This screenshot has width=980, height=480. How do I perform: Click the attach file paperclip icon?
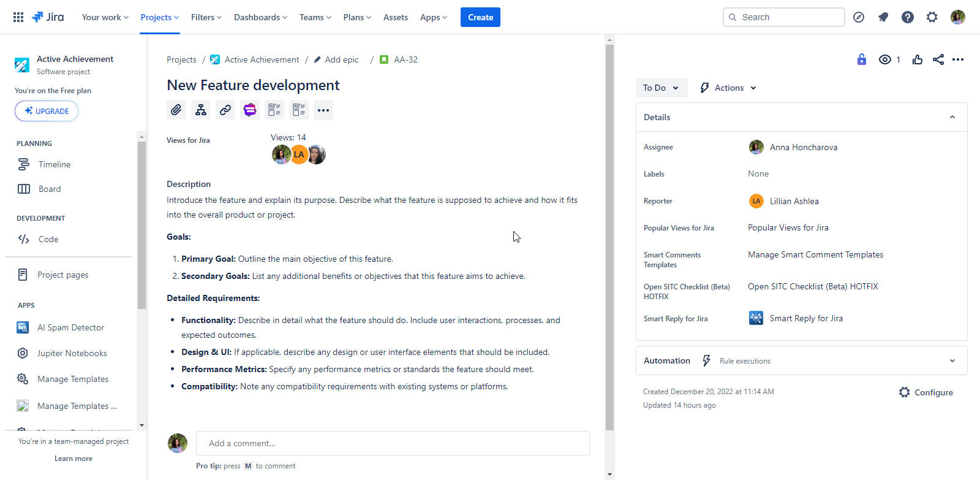tap(176, 110)
